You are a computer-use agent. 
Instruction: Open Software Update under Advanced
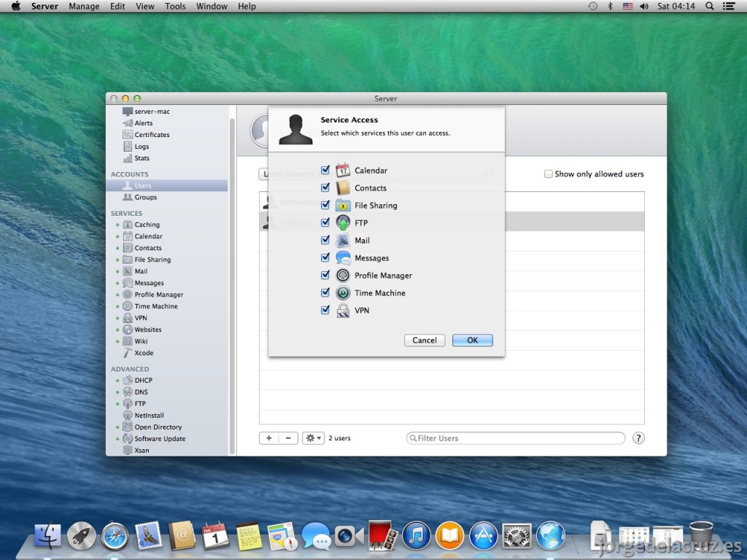[155, 438]
